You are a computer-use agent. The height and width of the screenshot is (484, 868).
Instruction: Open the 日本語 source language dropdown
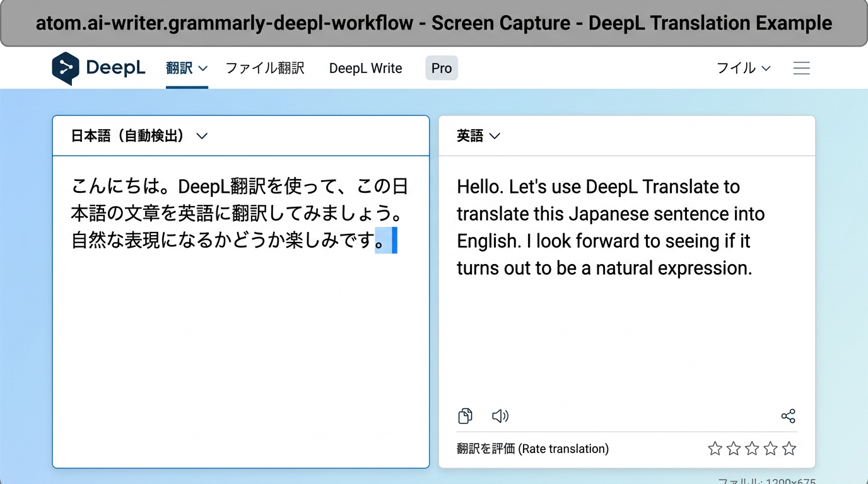(139, 136)
